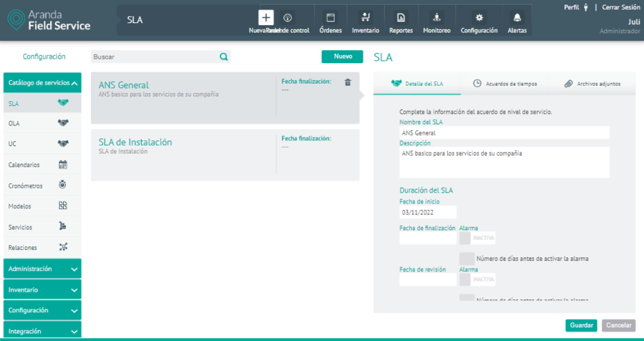
Task: Expand the Administración section
Action: pyautogui.click(x=42, y=269)
